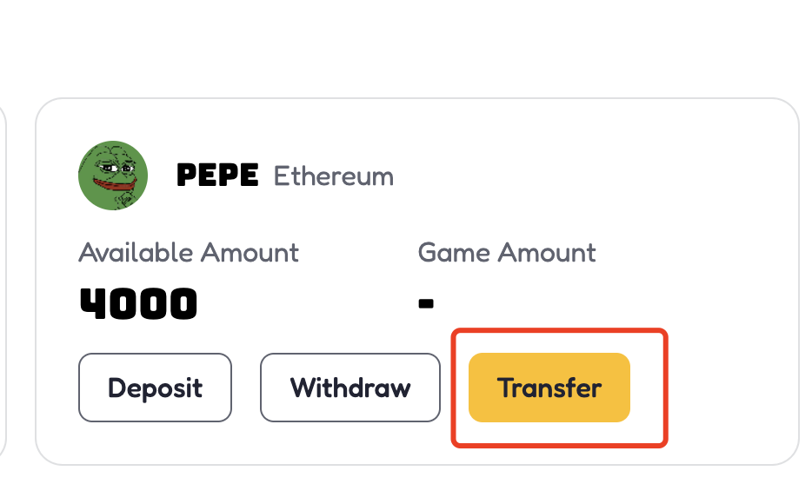Screen dimensions: 812x504
Task: Choose the Withdraw button
Action: (350, 388)
